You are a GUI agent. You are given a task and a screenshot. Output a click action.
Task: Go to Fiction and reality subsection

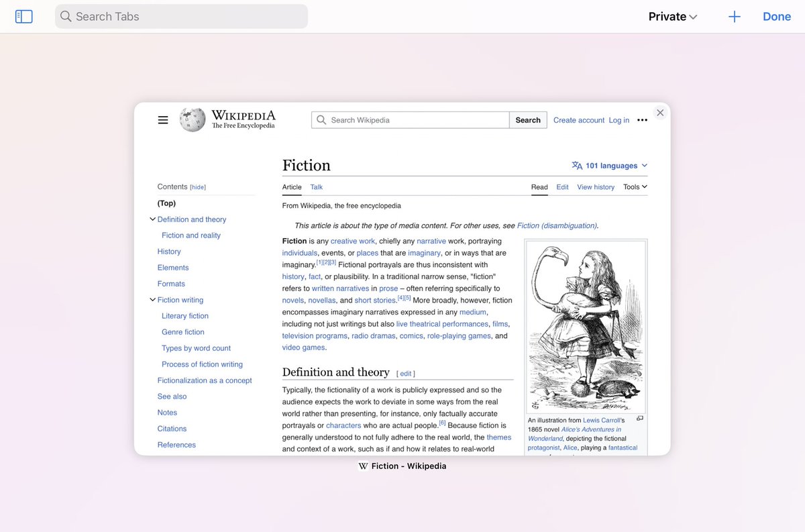point(191,235)
